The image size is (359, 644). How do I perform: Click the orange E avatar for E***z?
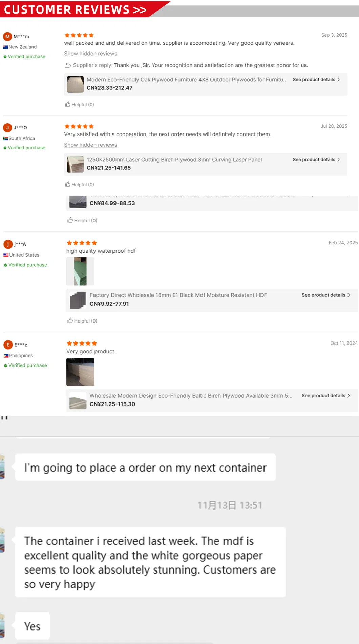pyautogui.click(x=8, y=345)
